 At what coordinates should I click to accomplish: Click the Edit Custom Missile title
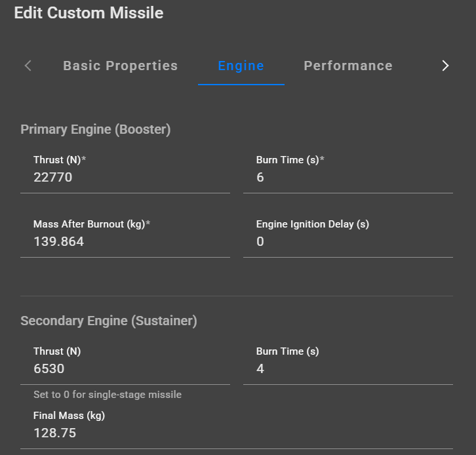click(89, 12)
